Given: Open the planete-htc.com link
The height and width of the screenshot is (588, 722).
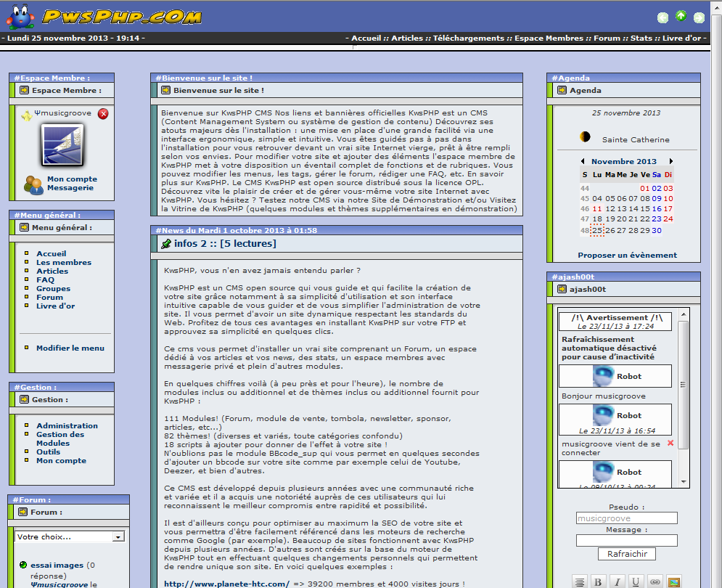Looking at the screenshot, I should click(x=226, y=584).
